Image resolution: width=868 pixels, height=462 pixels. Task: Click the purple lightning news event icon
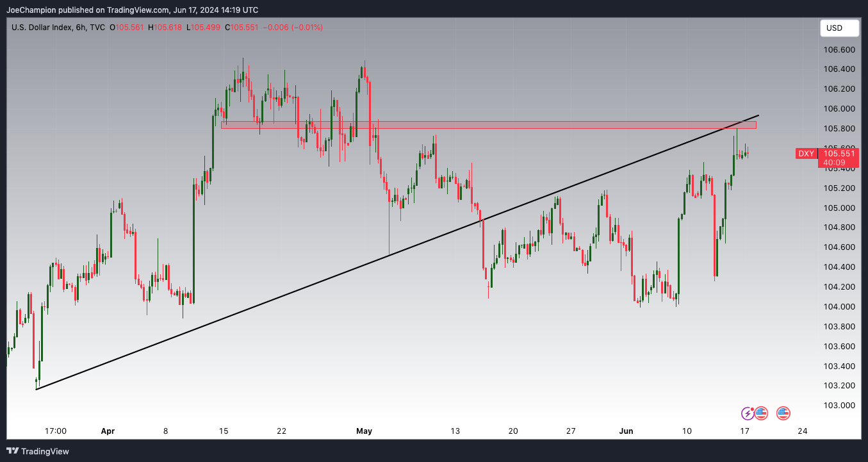point(747,413)
